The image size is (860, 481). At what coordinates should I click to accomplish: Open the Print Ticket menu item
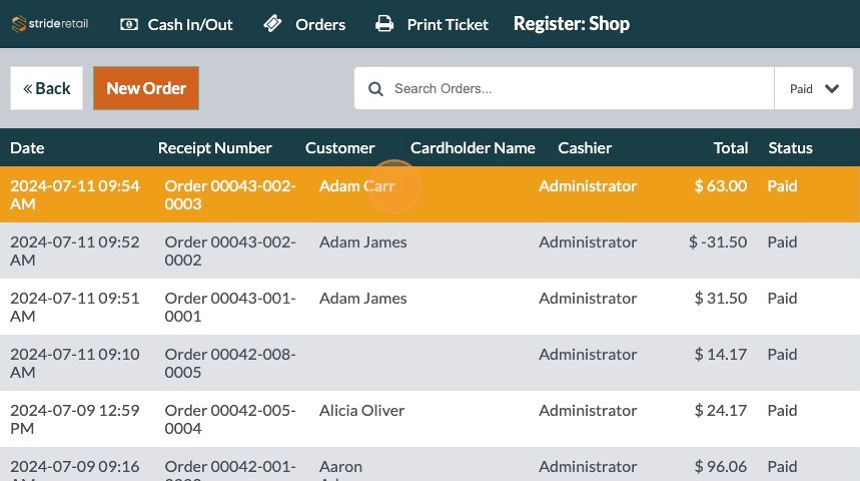[447, 24]
